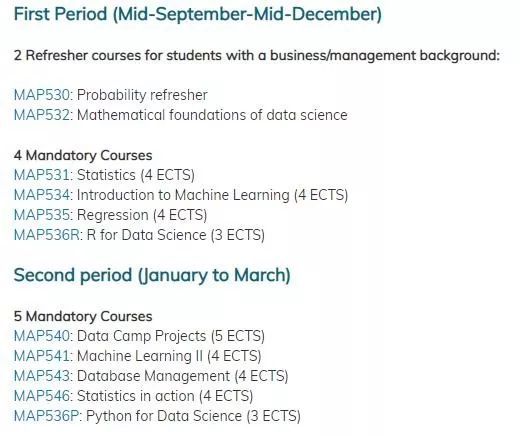Click 'Mathematical foundations of data science' text

coord(212,115)
